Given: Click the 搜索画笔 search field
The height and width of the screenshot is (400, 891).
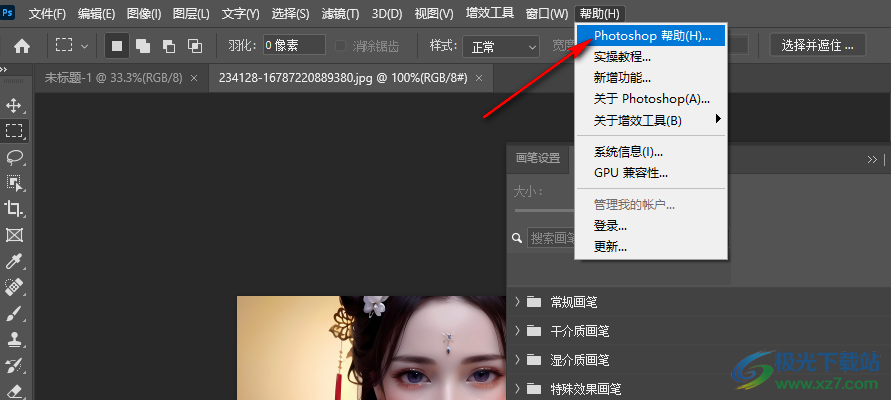Looking at the screenshot, I should (x=551, y=238).
